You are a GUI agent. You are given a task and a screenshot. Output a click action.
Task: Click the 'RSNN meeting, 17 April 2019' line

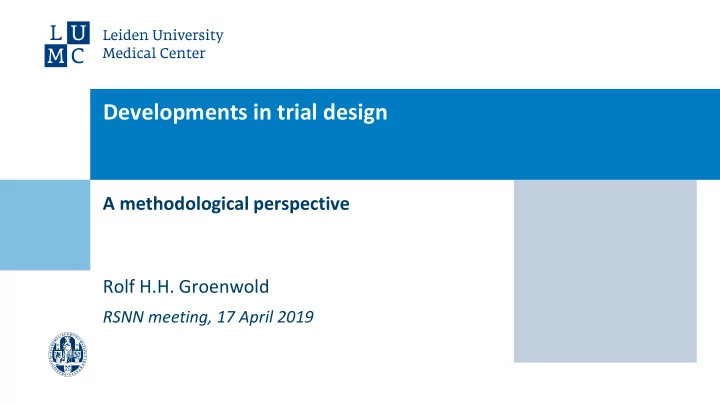208,317
